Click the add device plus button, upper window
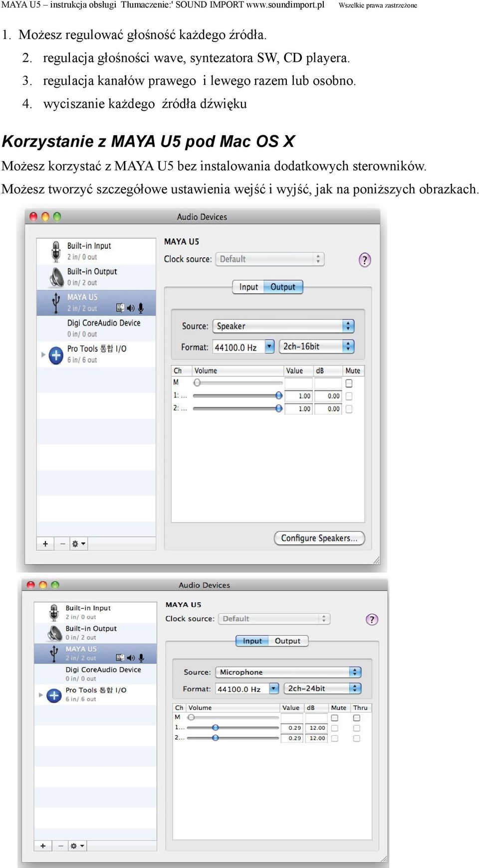479x868 pixels. coord(45,543)
